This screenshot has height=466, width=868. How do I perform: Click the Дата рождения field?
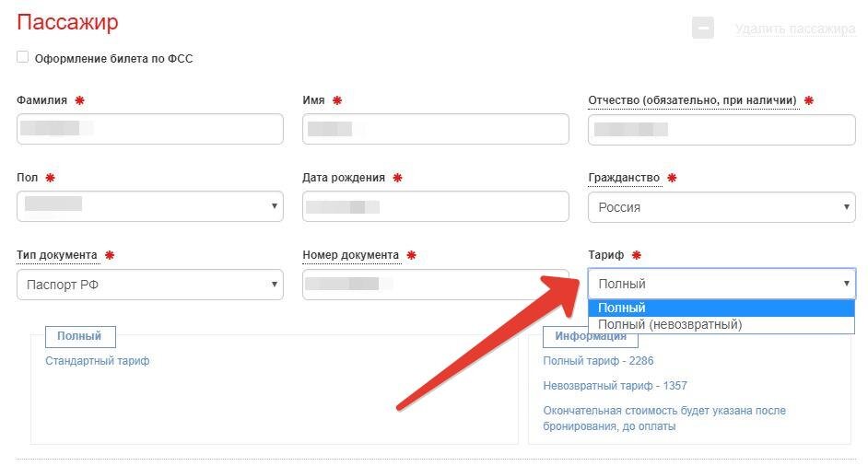[x=436, y=206]
